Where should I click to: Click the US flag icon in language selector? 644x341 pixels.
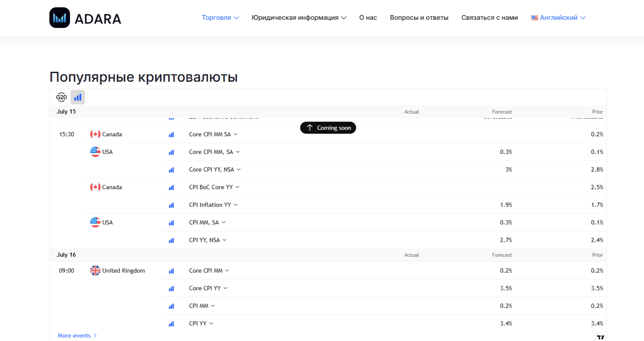[x=534, y=18]
